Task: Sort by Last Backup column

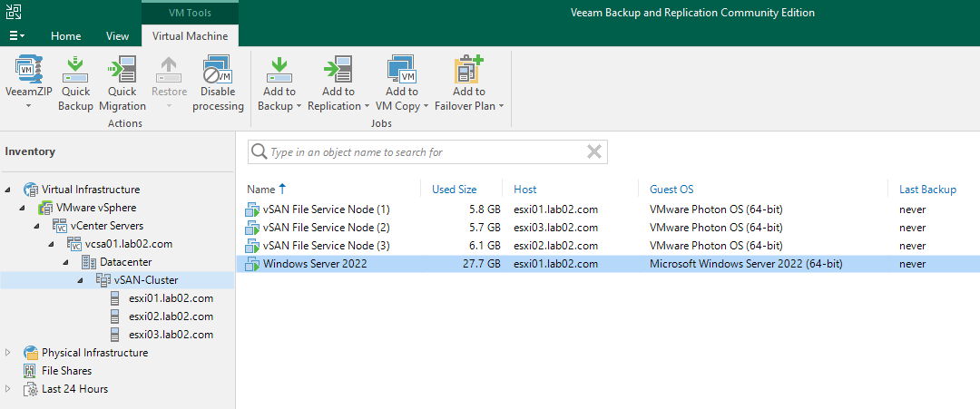Action: pyautogui.click(x=927, y=190)
